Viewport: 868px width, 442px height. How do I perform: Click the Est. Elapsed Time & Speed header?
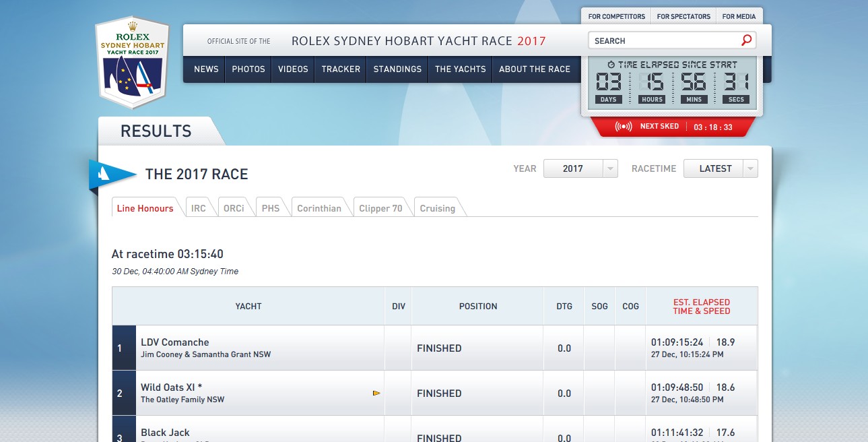702,307
